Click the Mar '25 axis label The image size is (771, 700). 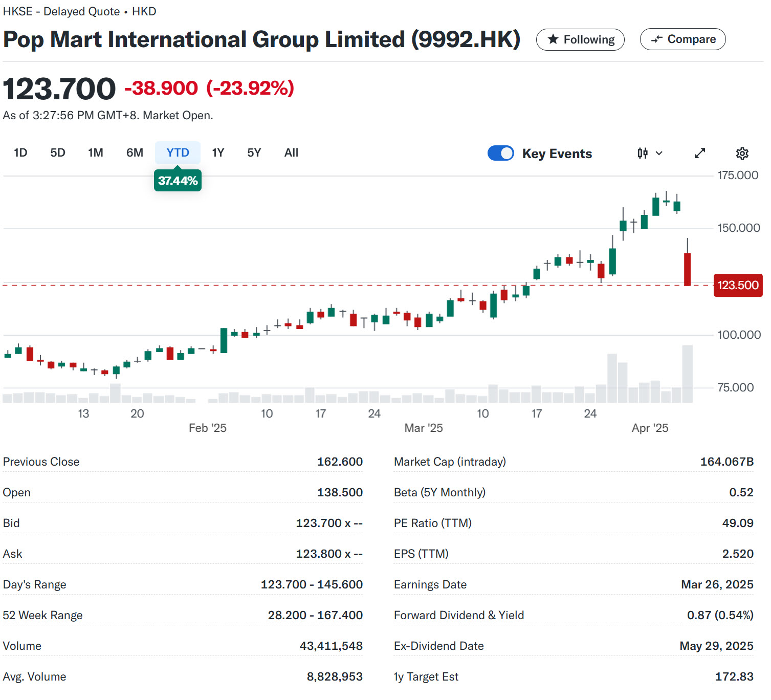tap(424, 428)
